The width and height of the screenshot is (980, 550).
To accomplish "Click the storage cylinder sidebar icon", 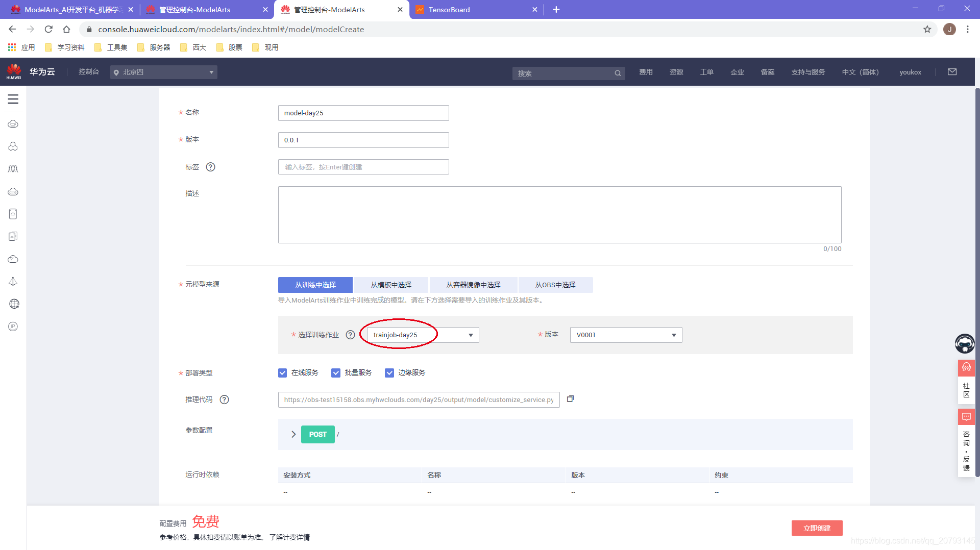I will pyautogui.click(x=13, y=214).
